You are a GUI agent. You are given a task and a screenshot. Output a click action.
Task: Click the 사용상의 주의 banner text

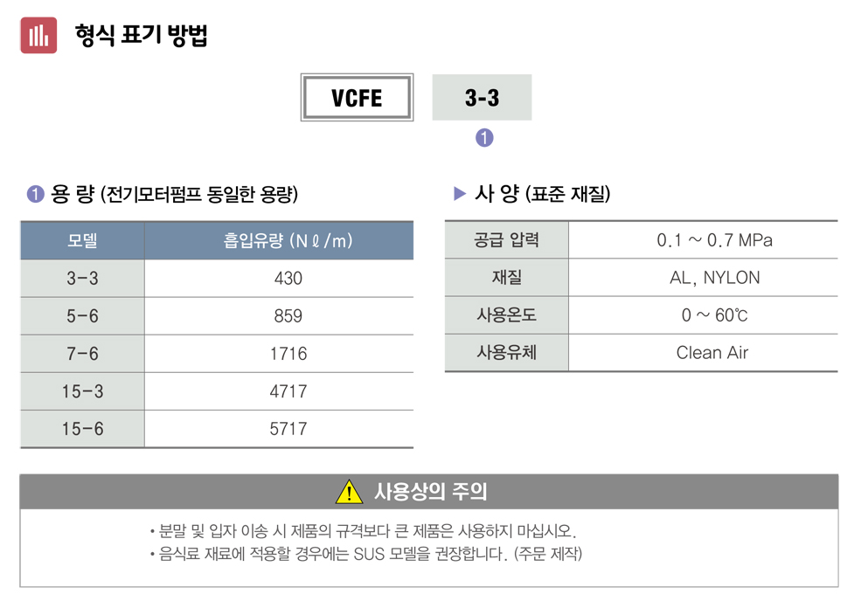(430, 492)
